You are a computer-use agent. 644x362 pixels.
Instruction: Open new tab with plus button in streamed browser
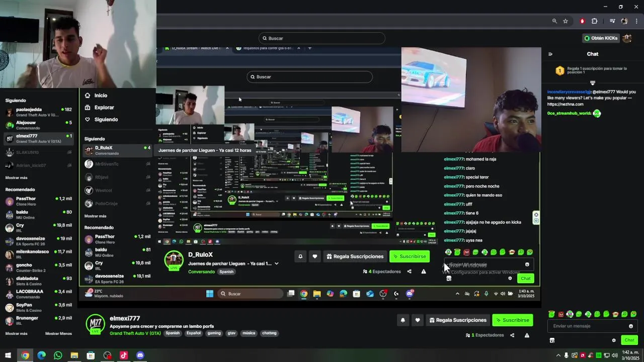click(309, 48)
